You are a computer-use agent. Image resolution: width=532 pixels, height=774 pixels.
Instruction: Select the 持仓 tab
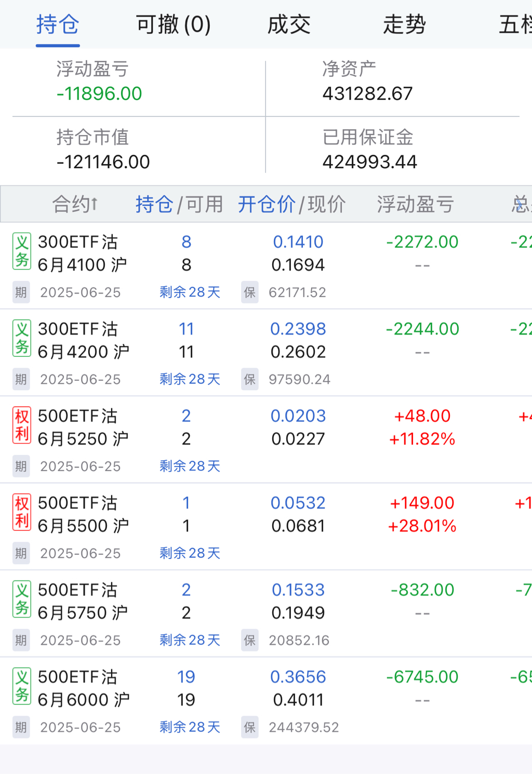(x=58, y=24)
